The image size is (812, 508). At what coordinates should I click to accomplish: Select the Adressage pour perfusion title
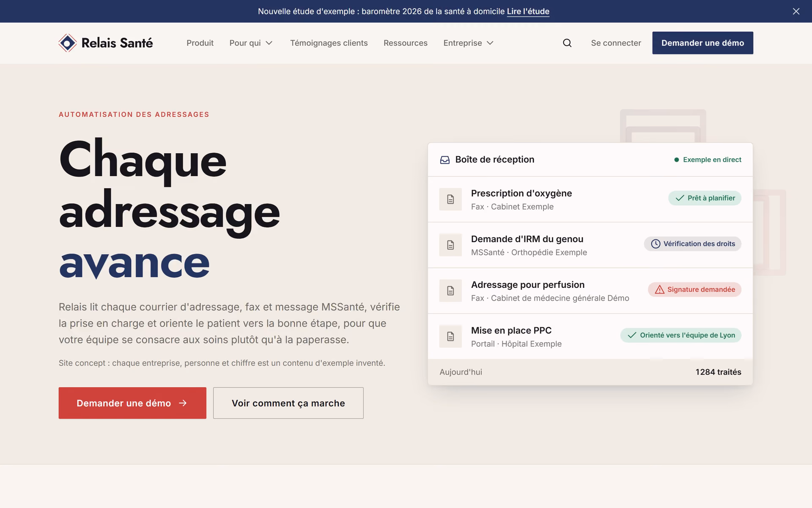pos(527,285)
